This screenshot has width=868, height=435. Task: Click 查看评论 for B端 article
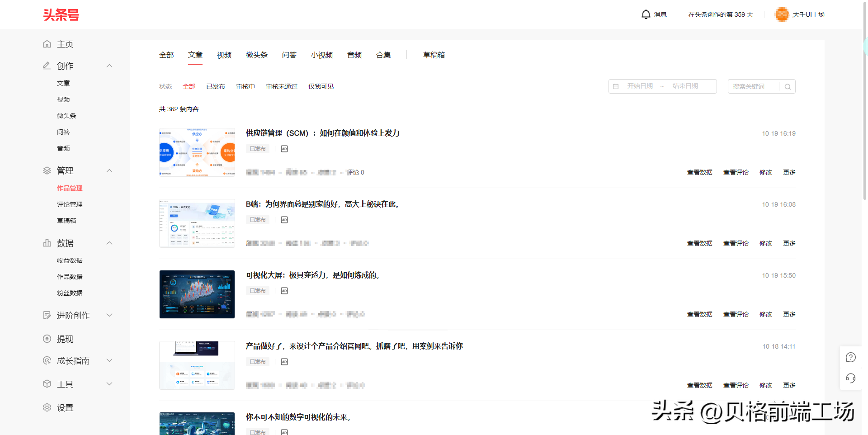point(736,243)
